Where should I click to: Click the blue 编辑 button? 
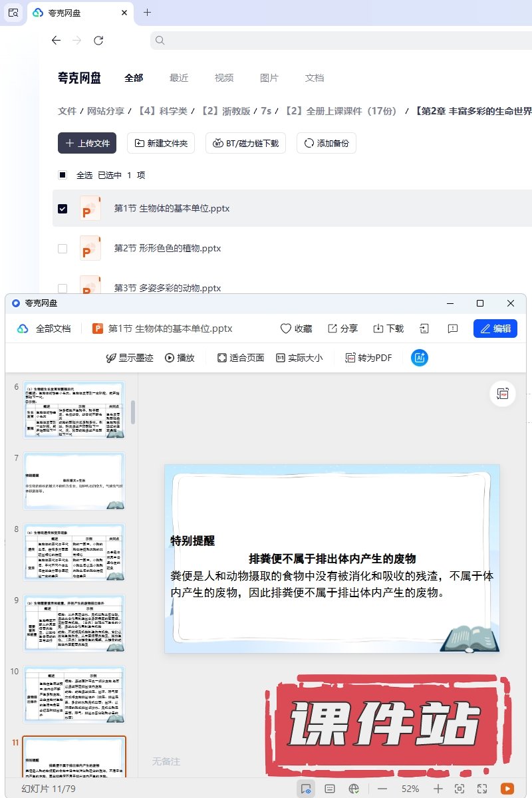495,329
